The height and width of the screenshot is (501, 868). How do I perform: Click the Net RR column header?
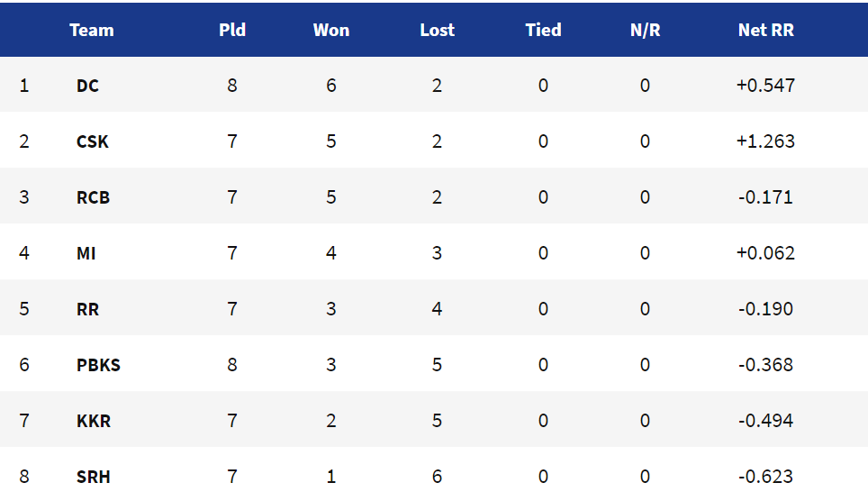[x=765, y=30]
